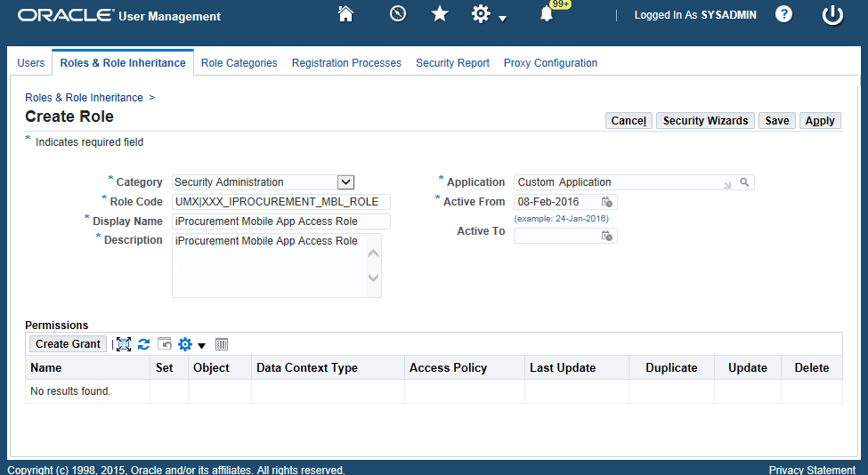Image resolution: width=868 pixels, height=475 pixels.
Task: Click the Save button
Action: coord(777,121)
